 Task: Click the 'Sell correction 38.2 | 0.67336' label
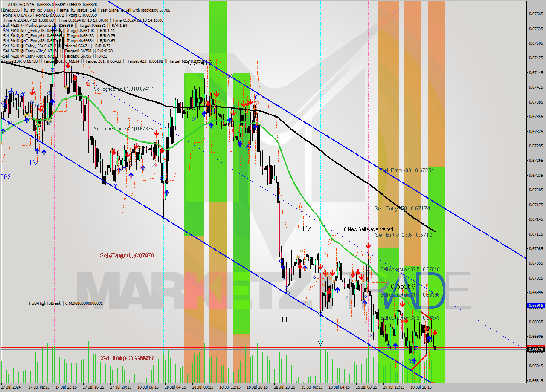[x=123, y=128]
